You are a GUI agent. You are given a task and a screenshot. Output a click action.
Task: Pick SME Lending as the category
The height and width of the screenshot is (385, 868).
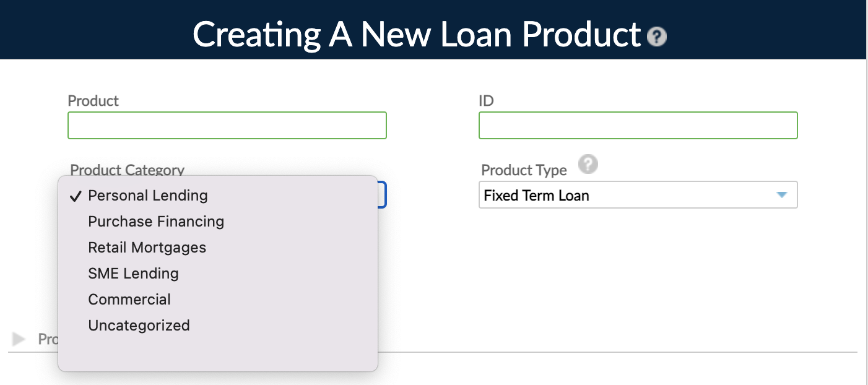[x=133, y=274]
